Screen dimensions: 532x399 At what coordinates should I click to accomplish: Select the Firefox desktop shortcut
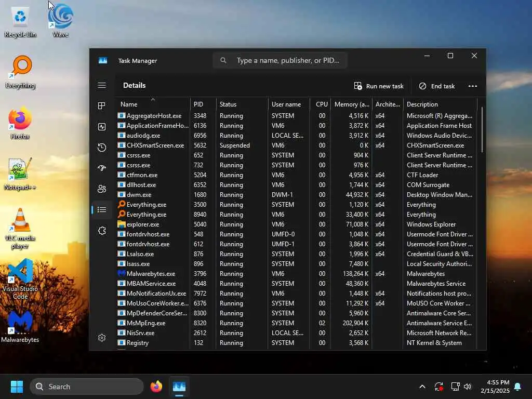[x=20, y=123]
